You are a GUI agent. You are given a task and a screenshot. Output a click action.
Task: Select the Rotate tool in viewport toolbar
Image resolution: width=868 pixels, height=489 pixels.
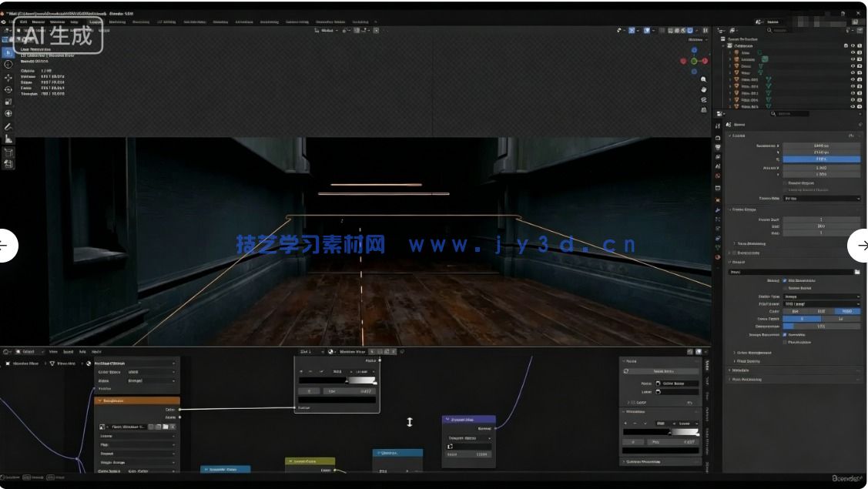[x=8, y=89]
